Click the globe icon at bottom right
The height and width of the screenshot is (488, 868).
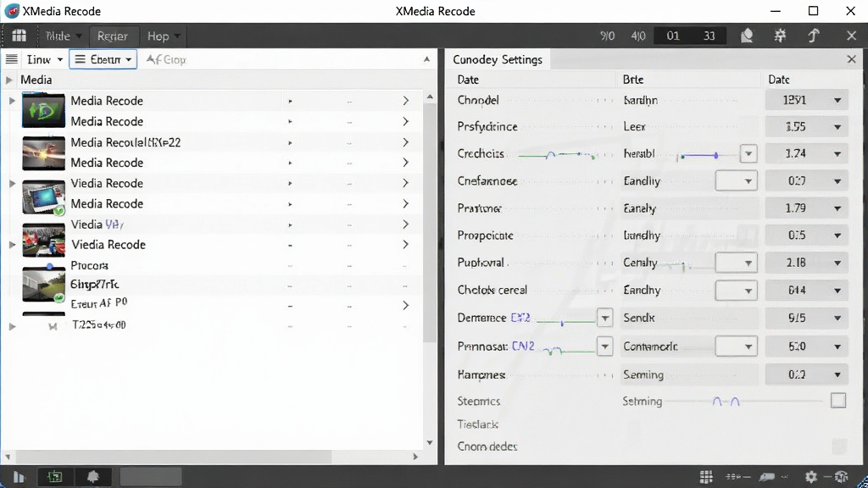842,476
